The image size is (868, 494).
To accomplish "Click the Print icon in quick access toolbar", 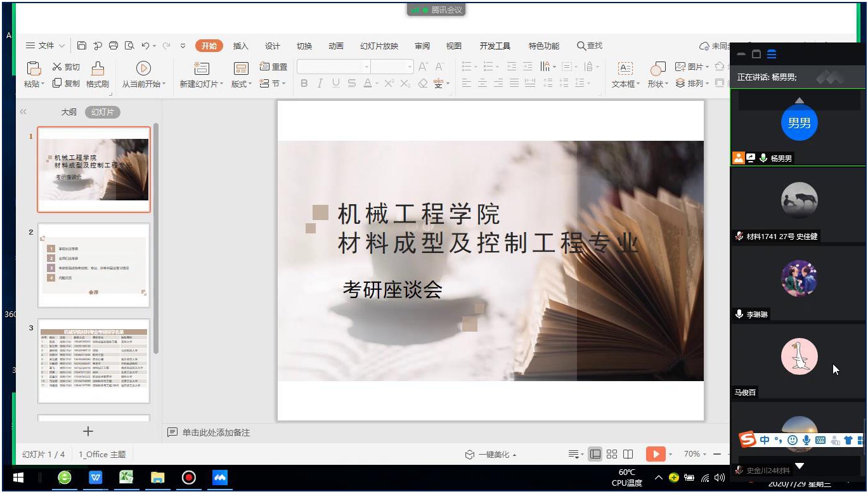I will click(x=113, y=46).
